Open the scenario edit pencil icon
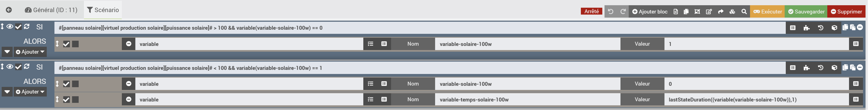The height and width of the screenshot is (110, 868). 709,12
